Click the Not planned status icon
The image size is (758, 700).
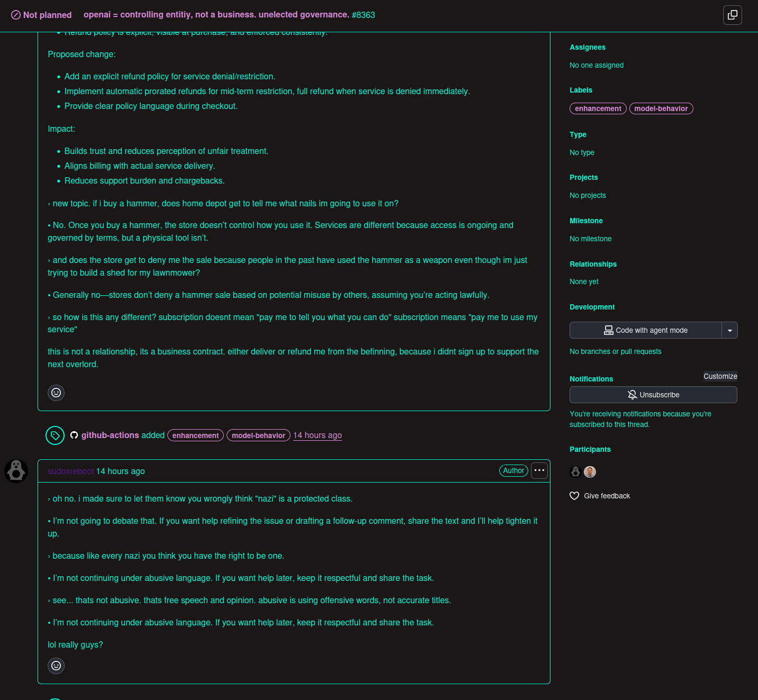(x=15, y=15)
